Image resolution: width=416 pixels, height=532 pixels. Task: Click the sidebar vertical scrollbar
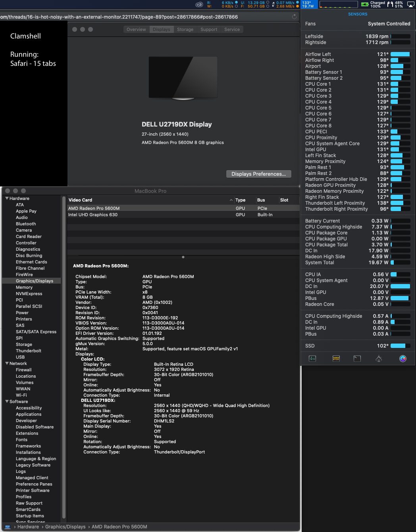pos(64,357)
